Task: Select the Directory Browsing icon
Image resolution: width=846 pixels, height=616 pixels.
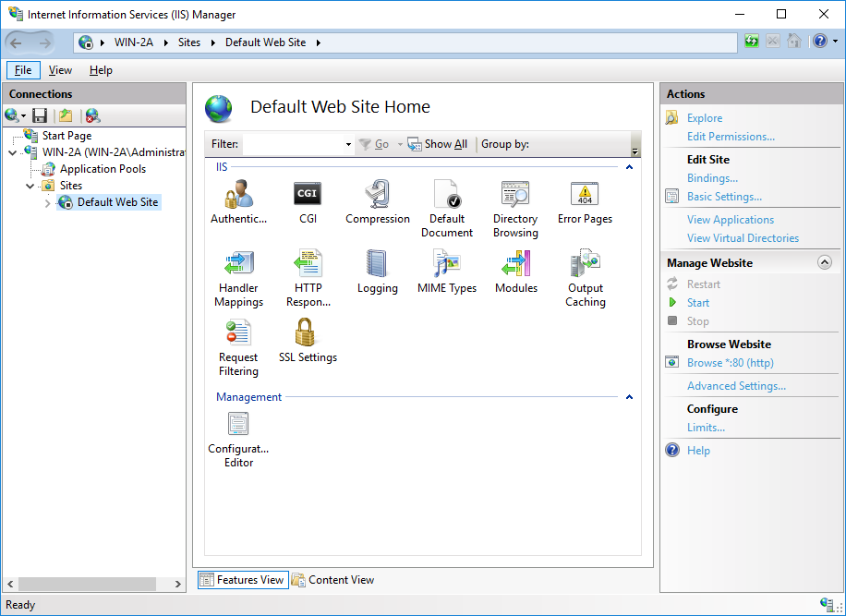Action: click(515, 196)
